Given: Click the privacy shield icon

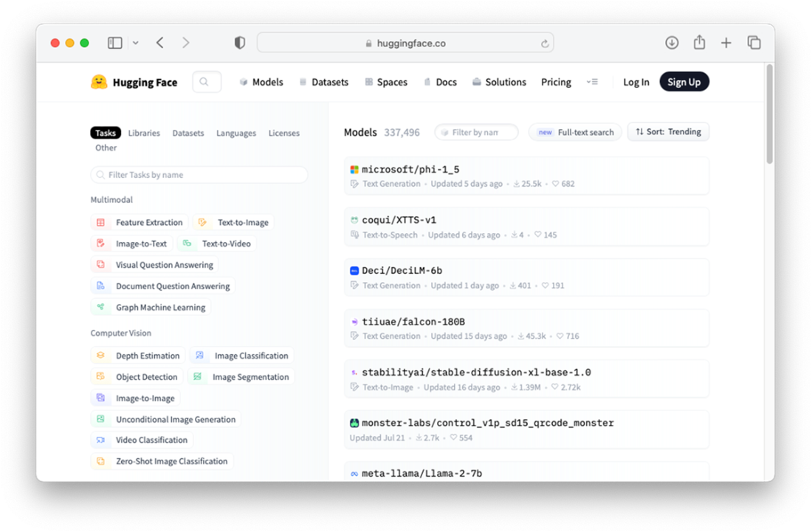Looking at the screenshot, I should click(239, 43).
